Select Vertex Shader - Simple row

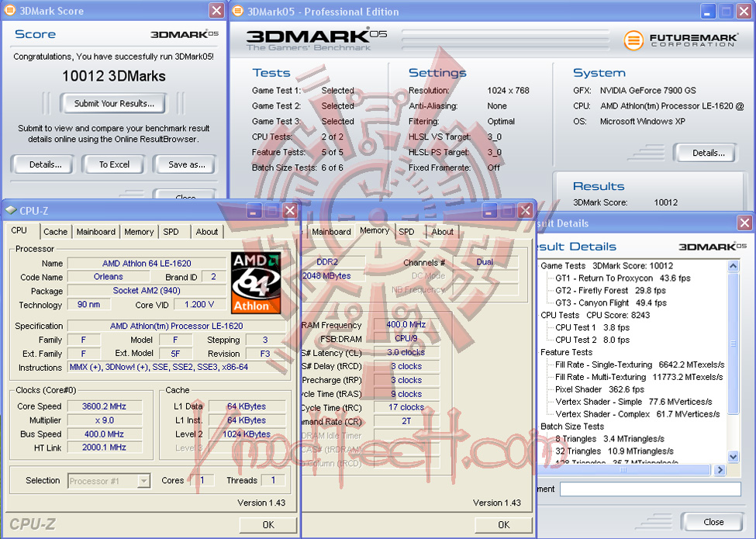tap(633, 402)
